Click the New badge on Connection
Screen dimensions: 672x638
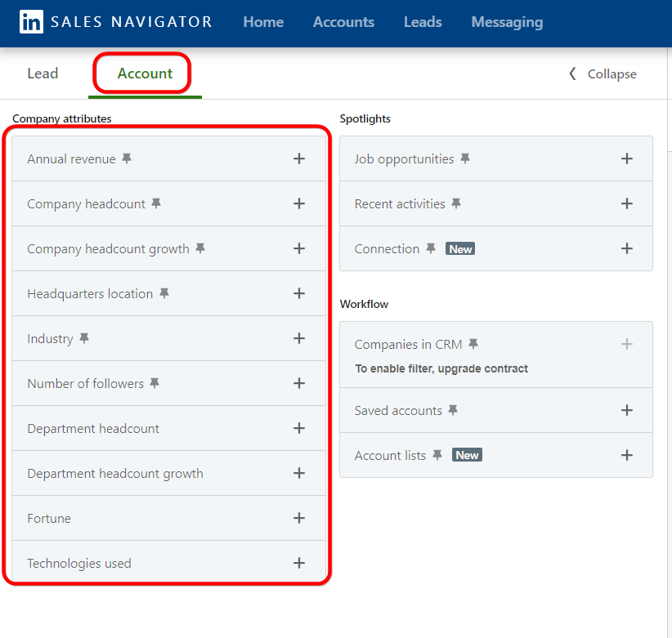point(460,248)
